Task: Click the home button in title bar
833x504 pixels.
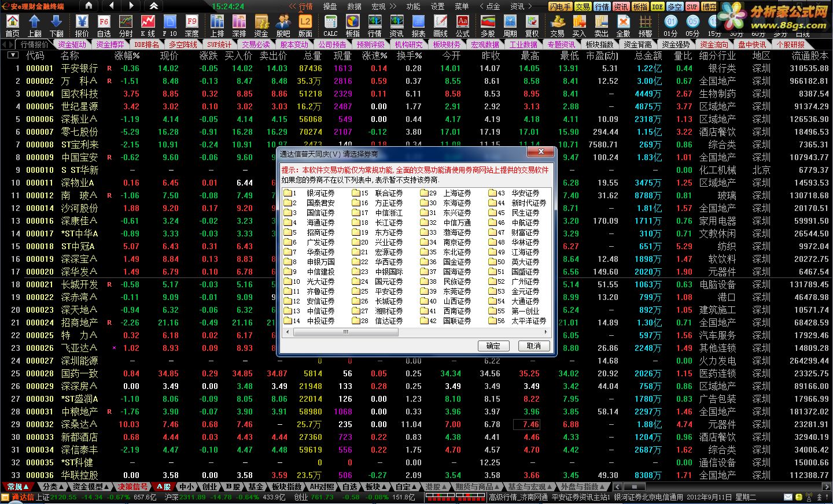Action: tap(89, 6)
